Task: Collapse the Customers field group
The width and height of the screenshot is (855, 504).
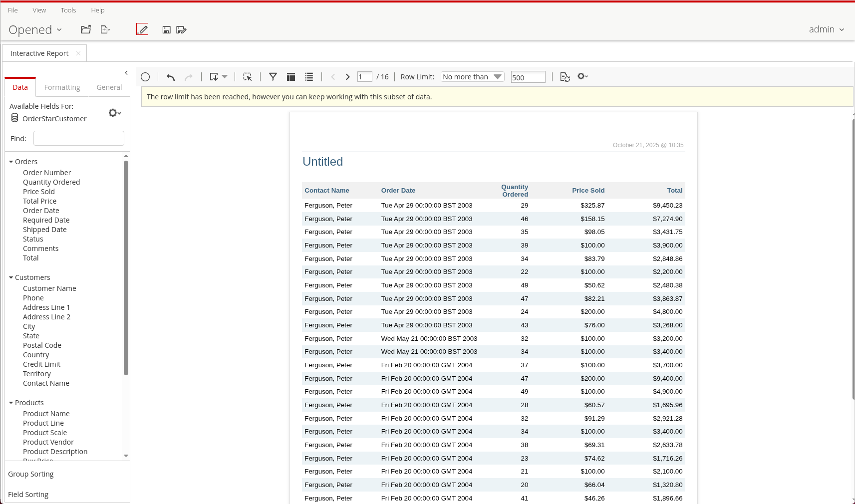Action: 11,277
